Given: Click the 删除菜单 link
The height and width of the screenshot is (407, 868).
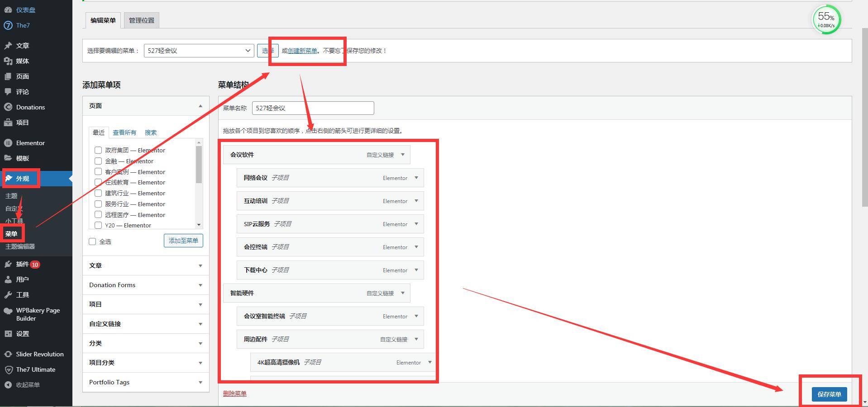Looking at the screenshot, I should 234,393.
